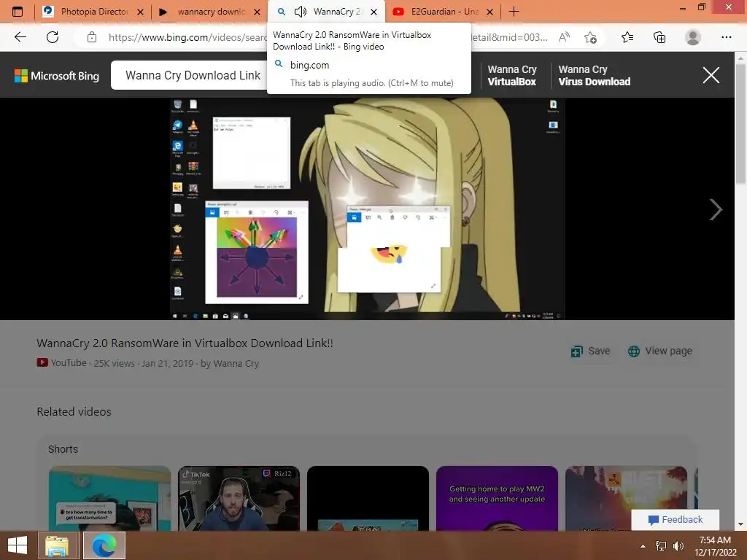This screenshot has height=560, width=747.
Task: Refresh the page
Action: 53,37
